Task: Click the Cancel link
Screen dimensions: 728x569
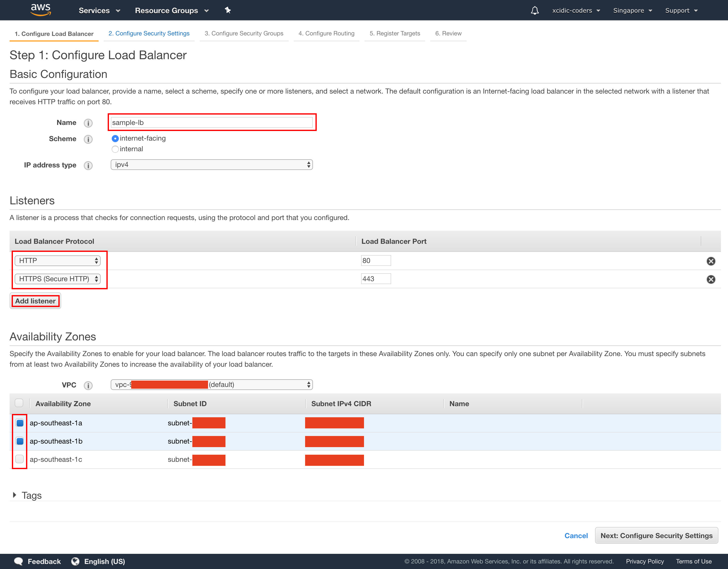Action: (576, 536)
